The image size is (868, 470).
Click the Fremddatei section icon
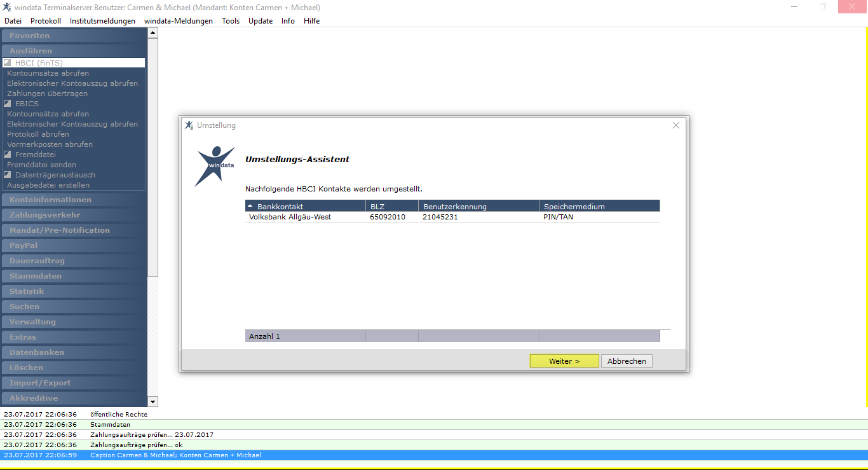tap(8, 155)
